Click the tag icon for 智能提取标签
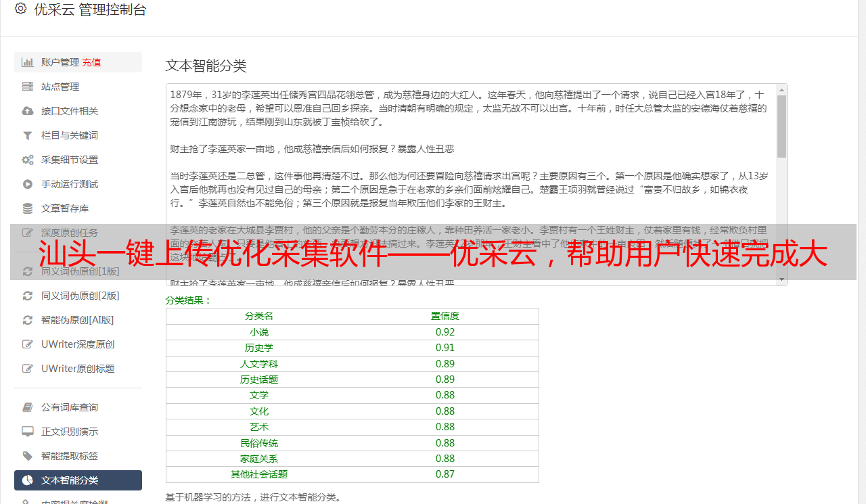This screenshot has height=504, width=866. (28, 456)
